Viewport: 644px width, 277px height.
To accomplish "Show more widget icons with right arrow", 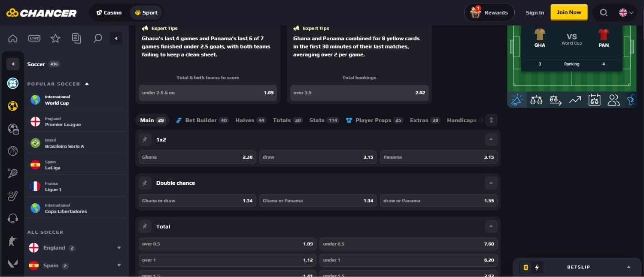I will [631, 100].
